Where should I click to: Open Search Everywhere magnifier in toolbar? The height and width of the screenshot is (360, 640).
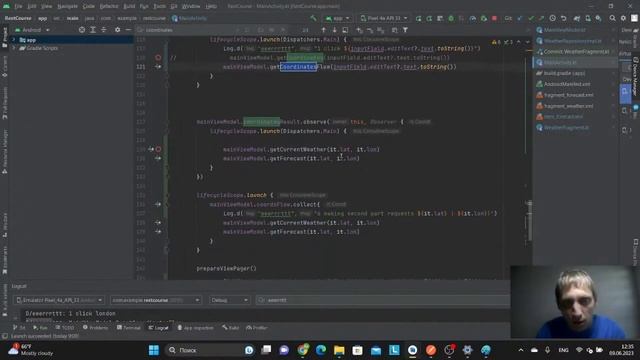[612, 18]
